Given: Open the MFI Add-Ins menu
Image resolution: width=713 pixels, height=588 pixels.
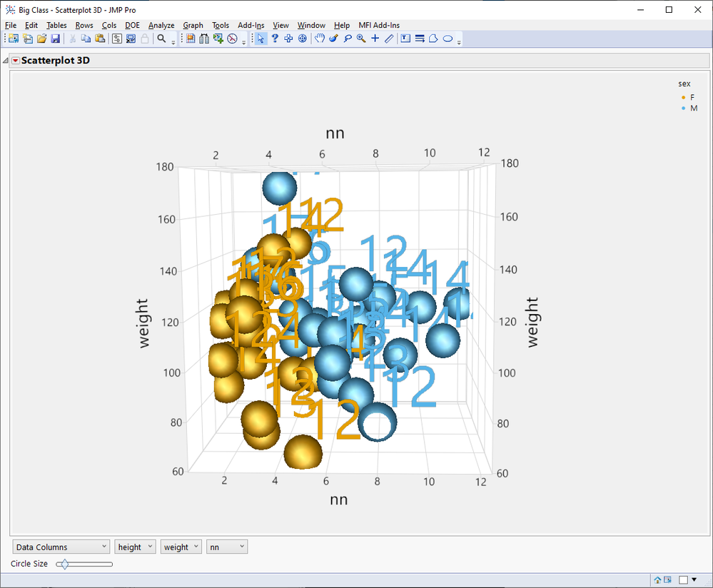Looking at the screenshot, I should click(x=378, y=25).
